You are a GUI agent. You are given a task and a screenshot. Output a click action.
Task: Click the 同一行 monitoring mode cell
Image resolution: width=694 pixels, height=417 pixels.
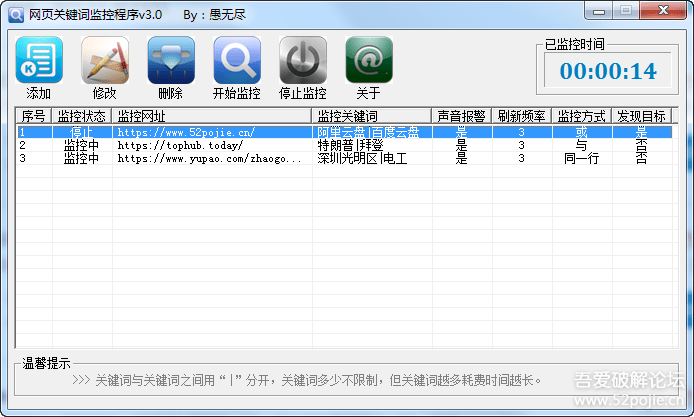[x=582, y=158]
